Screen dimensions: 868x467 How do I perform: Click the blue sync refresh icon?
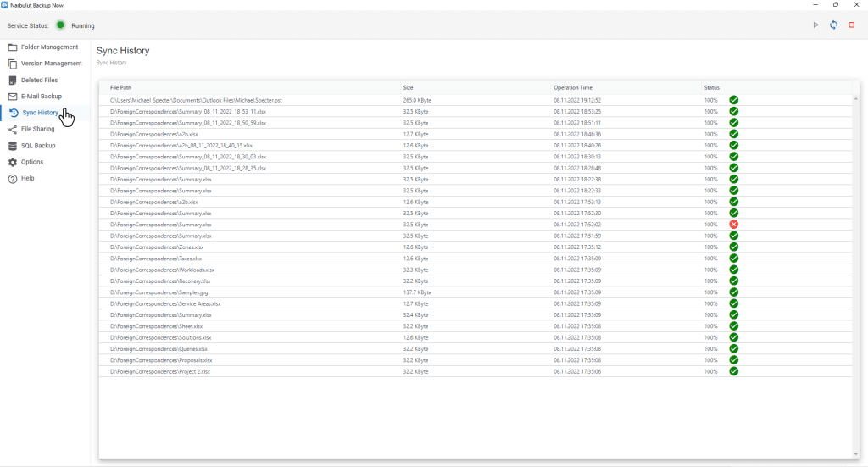(x=834, y=25)
